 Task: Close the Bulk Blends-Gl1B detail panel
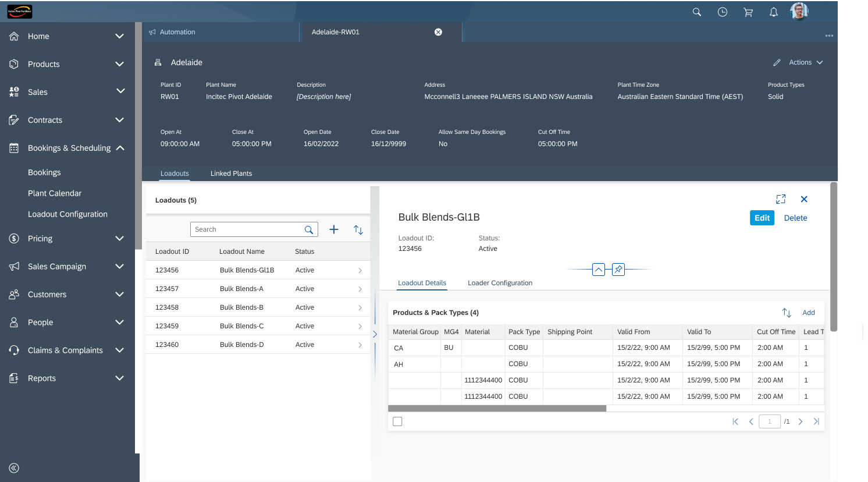point(804,199)
